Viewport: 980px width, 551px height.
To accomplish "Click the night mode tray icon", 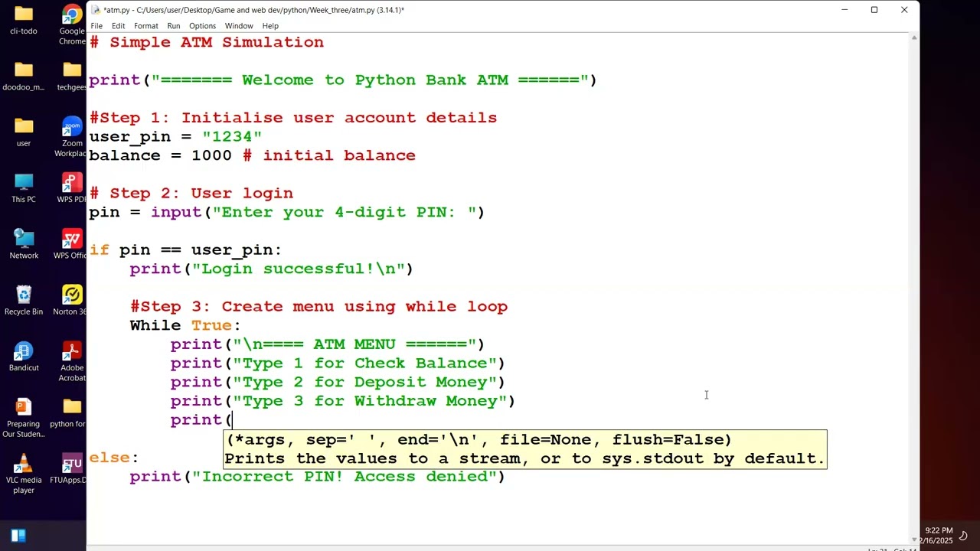I will [x=963, y=535].
